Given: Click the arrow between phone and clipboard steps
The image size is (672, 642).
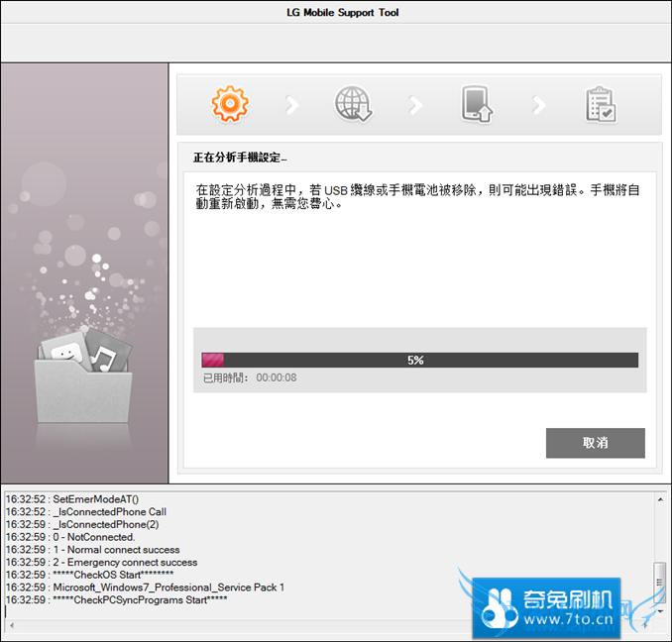Looking at the screenshot, I should click(539, 105).
